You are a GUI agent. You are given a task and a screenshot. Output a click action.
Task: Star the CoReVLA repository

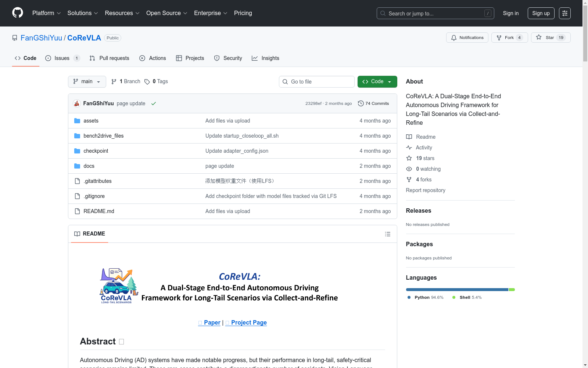tap(551, 38)
